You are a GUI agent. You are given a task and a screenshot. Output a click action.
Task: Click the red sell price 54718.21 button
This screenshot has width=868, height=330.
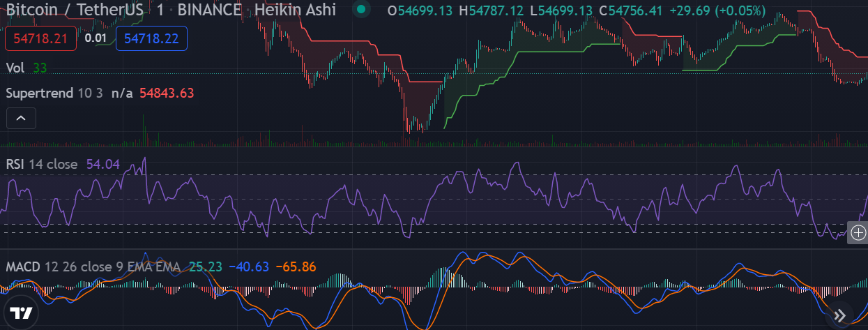[x=40, y=38]
